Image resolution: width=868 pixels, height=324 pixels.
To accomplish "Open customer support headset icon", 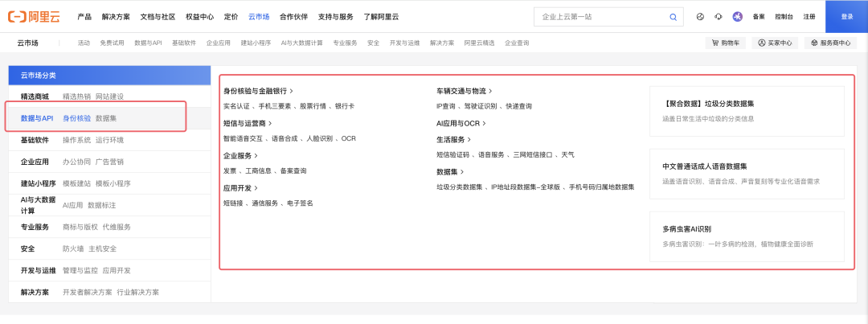I will [x=718, y=17].
